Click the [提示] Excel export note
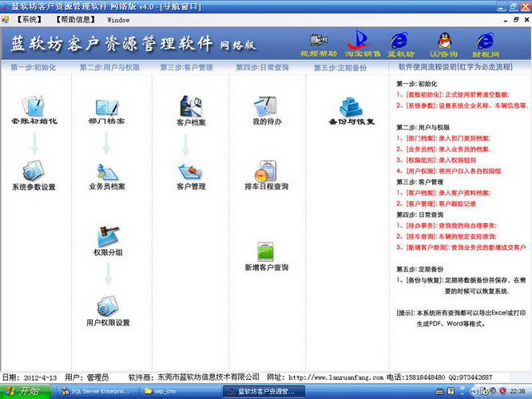Viewport: 532px width, 399px height. pyautogui.click(x=461, y=318)
